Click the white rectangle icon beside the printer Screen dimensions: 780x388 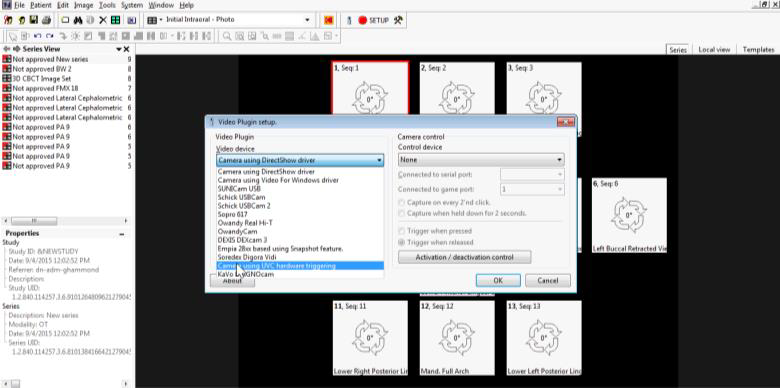click(x=65, y=20)
